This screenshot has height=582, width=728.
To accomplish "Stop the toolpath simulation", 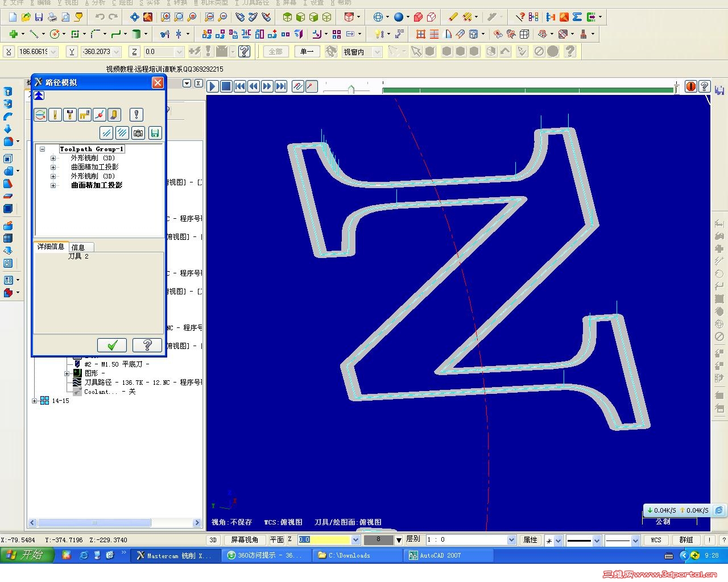I will pyautogui.click(x=226, y=86).
